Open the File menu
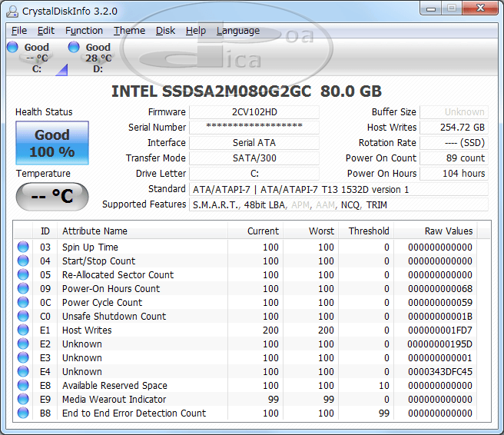The image size is (504, 435). (18, 31)
